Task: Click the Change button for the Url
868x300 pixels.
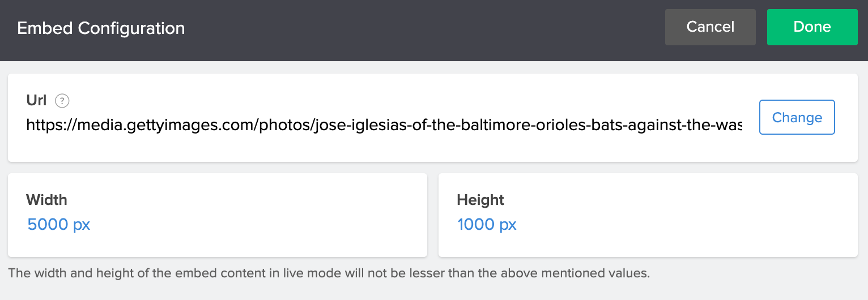Action: coord(797,117)
